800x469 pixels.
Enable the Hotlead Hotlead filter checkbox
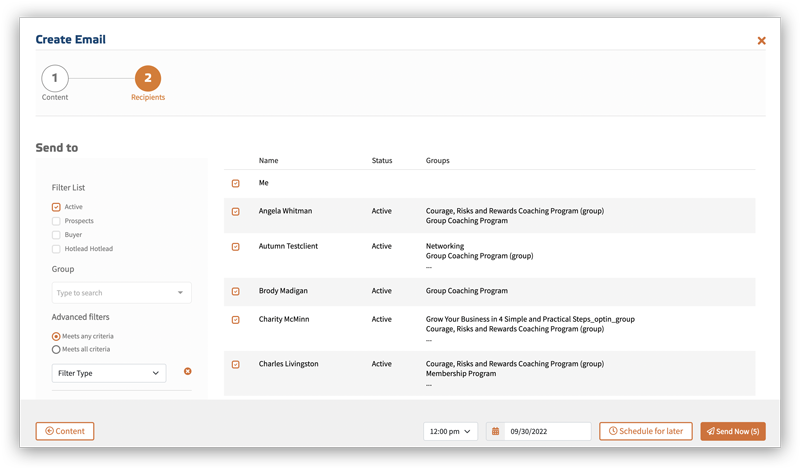pos(56,249)
